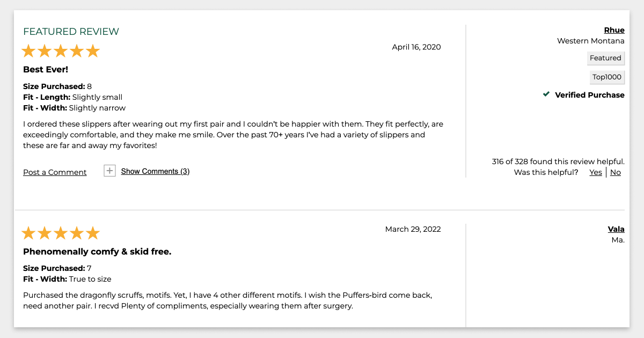644x338 pixels.
Task: Click first star of Vala's rating
Action: pos(28,233)
